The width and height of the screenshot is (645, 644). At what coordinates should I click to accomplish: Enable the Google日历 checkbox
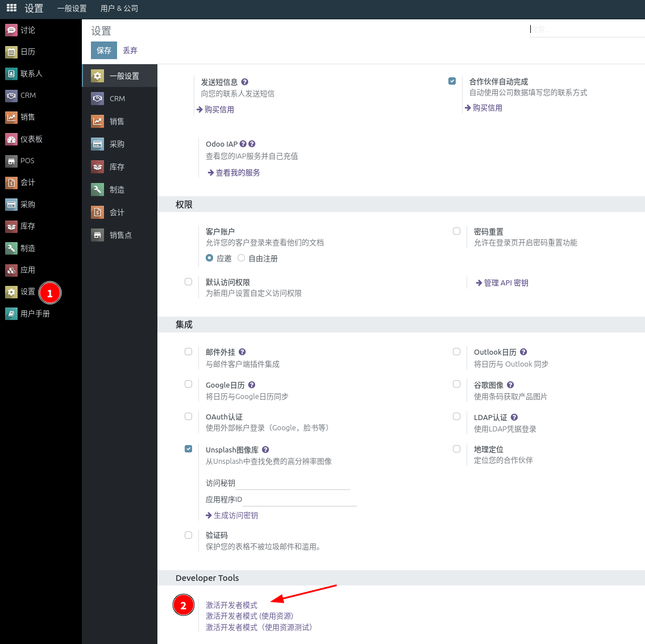[x=189, y=384]
